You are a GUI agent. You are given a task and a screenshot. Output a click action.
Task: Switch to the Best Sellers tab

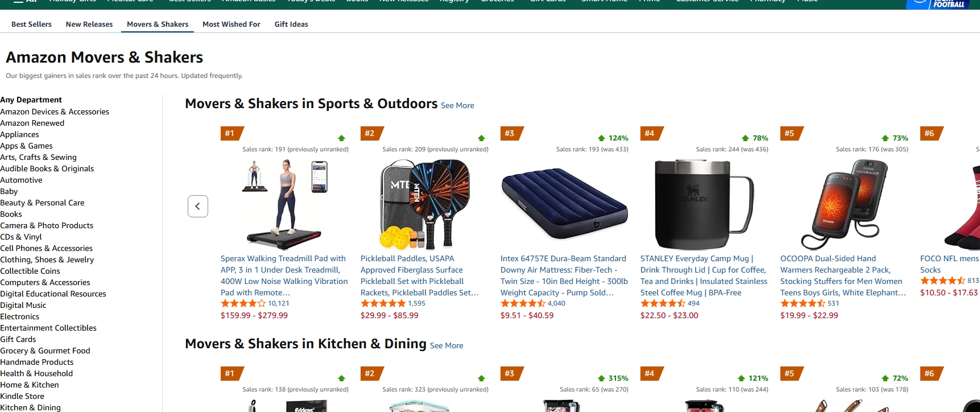click(x=31, y=24)
